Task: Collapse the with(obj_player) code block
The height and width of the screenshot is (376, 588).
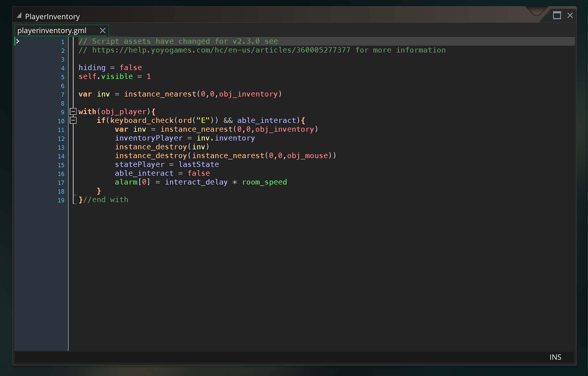Action: 73,111
